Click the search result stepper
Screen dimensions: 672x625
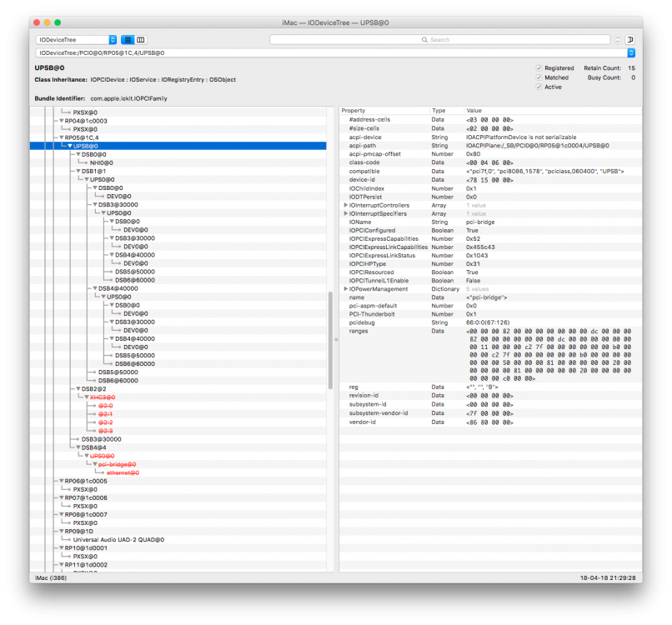(618, 40)
